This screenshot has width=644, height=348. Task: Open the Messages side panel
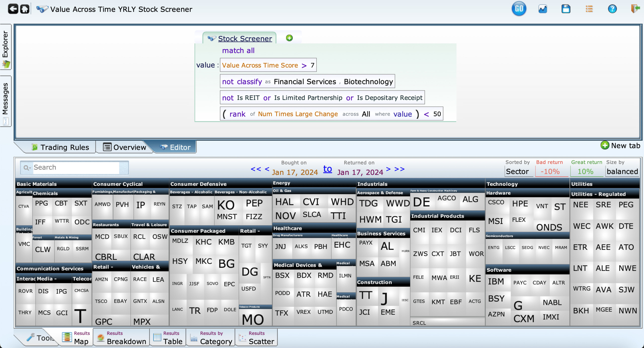[x=6, y=102]
